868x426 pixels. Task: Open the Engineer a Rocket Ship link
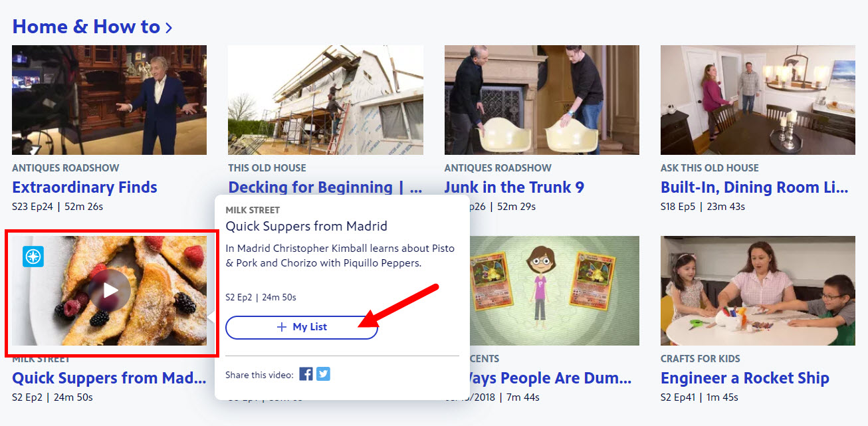[744, 378]
